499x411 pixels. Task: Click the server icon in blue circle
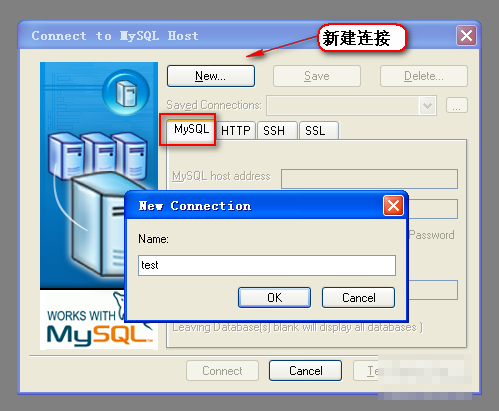126,92
